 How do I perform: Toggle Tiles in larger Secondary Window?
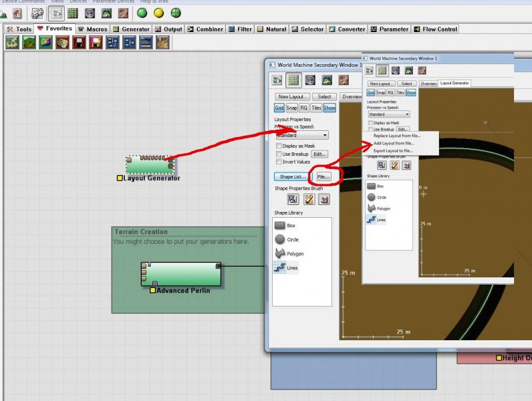coord(316,108)
